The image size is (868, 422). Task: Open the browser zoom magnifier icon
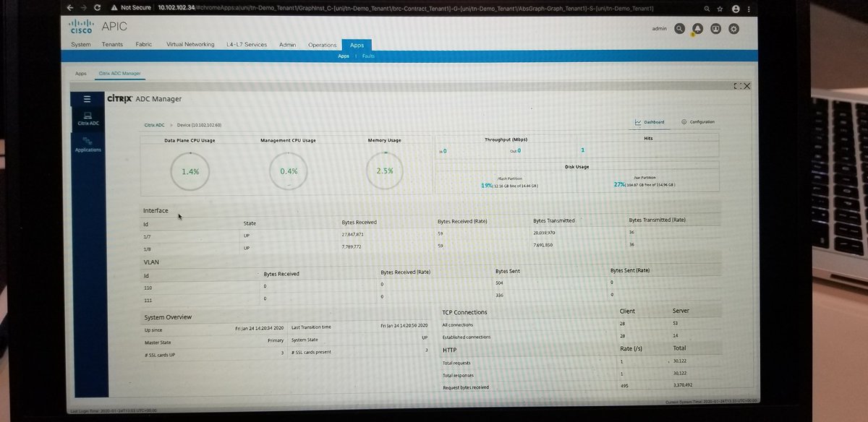click(705, 9)
